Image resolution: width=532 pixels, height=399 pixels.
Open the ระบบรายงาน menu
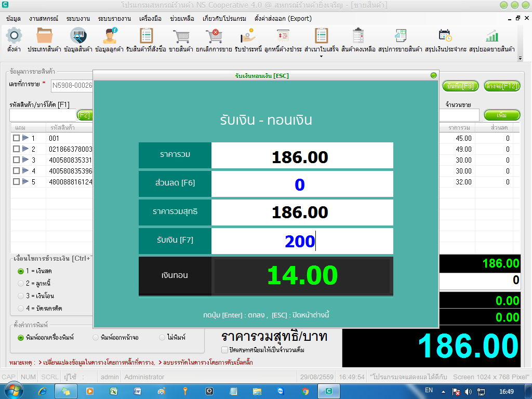(114, 19)
